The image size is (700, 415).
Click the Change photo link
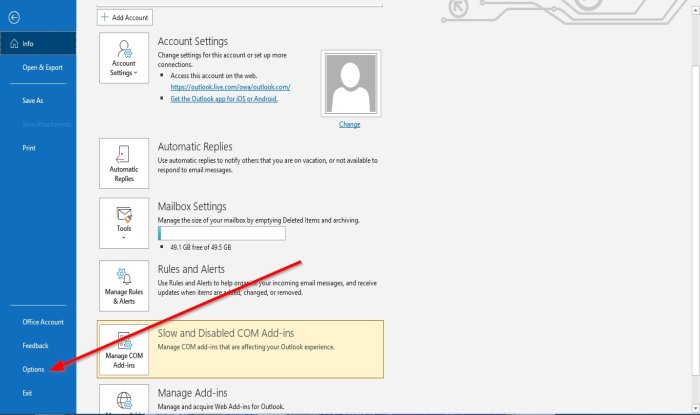tap(350, 124)
